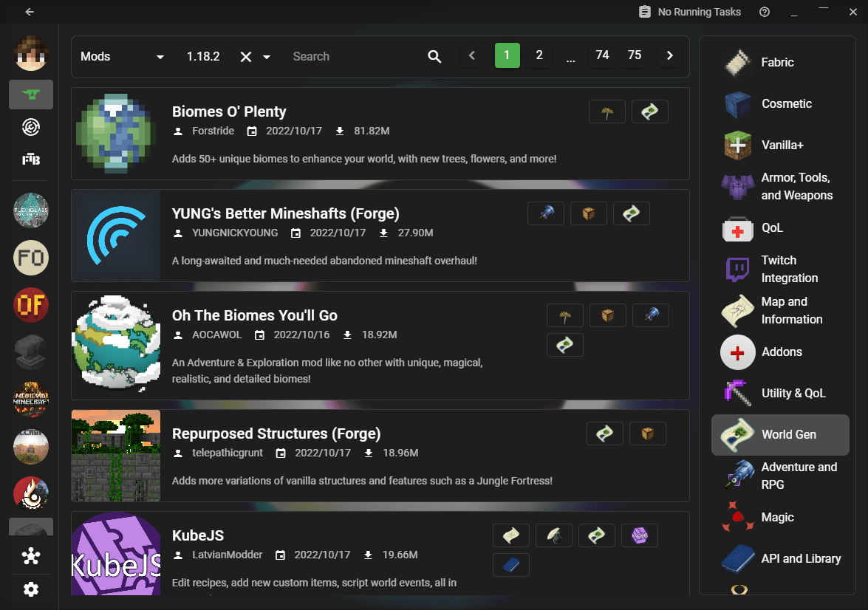Screen dimensions: 868x610
Task: Filter by the Cosmetic category
Action: point(780,104)
